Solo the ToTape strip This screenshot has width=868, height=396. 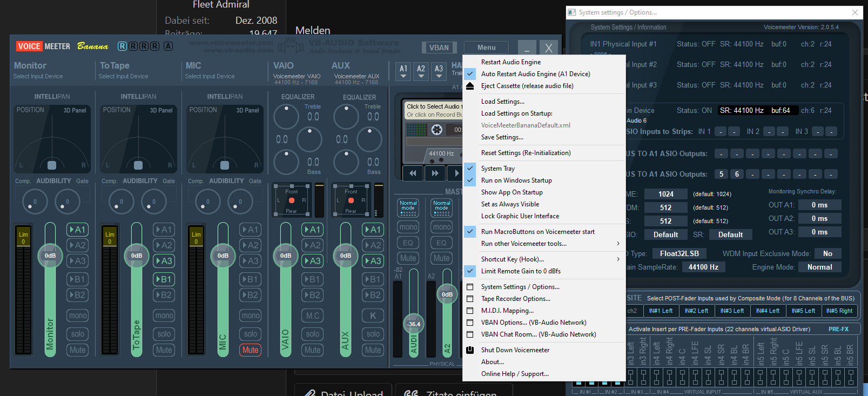tap(164, 334)
